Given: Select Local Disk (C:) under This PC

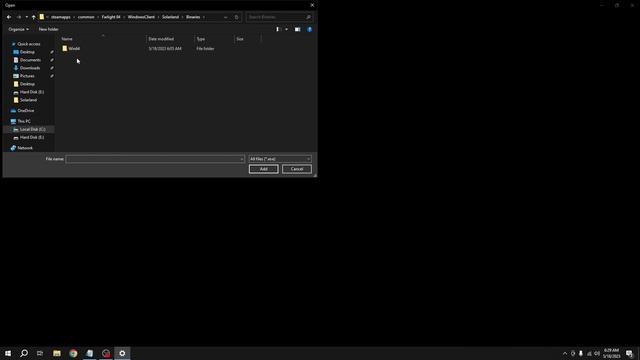Looking at the screenshot, I should [33, 129].
